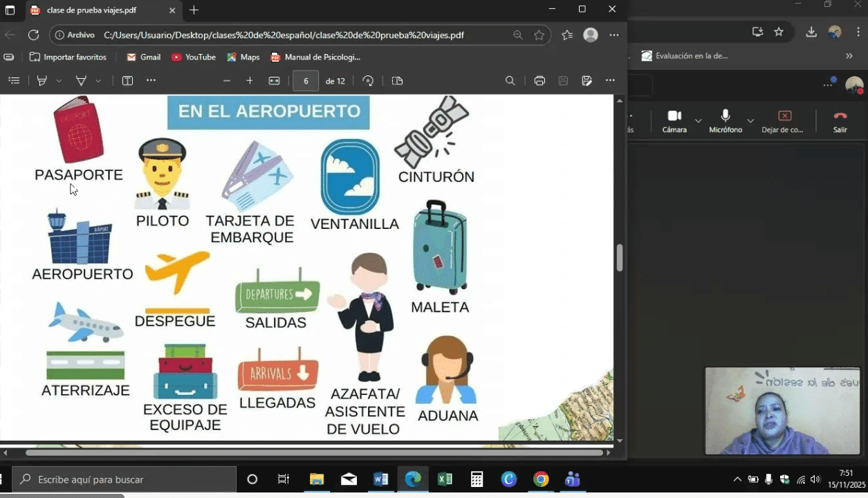The width and height of the screenshot is (868, 498).
Task: Open the PDF table of contents panel
Action: coord(14,81)
